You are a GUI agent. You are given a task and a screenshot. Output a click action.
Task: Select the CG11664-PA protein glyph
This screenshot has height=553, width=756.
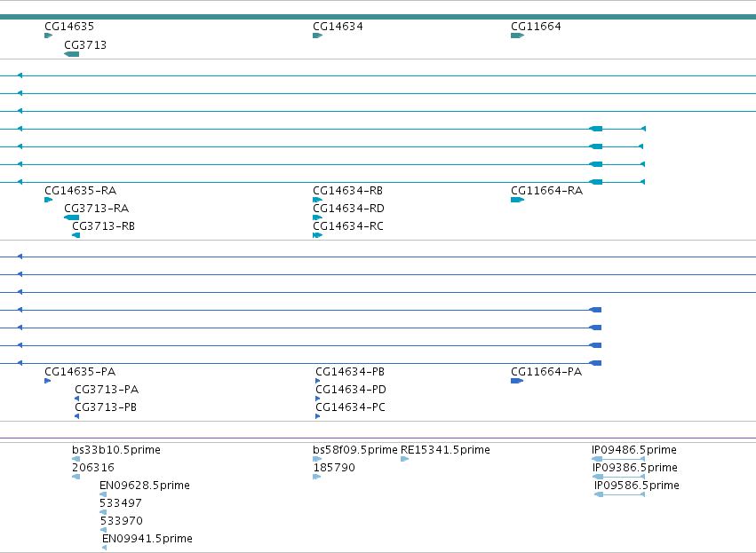point(517,381)
